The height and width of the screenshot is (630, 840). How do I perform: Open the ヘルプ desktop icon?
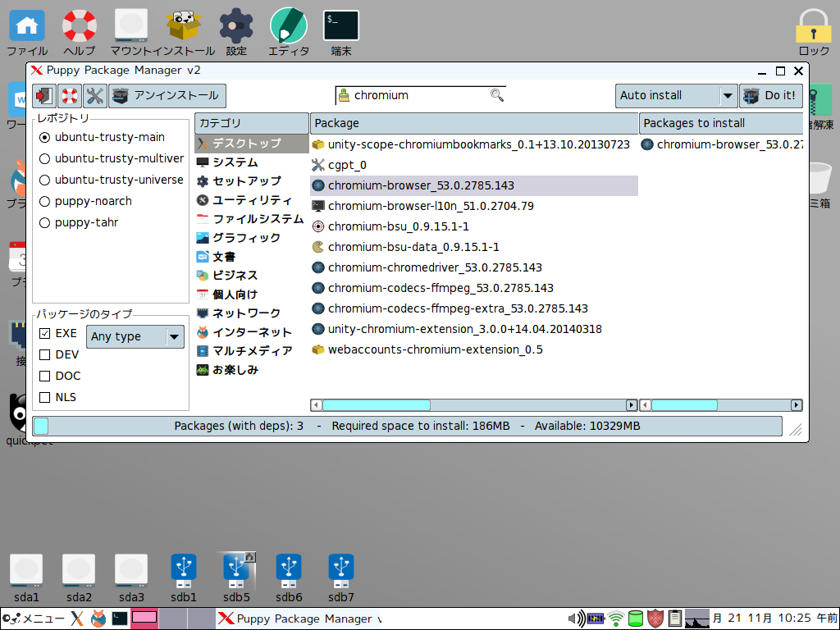coord(80,33)
